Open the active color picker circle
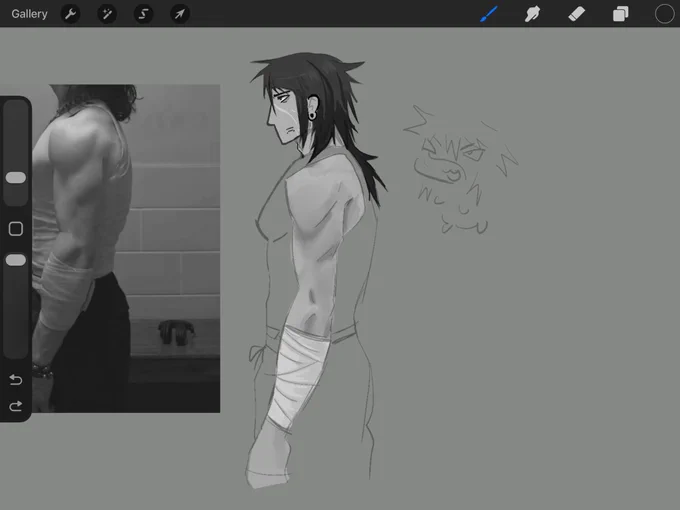This screenshot has height=510, width=680. [664, 14]
